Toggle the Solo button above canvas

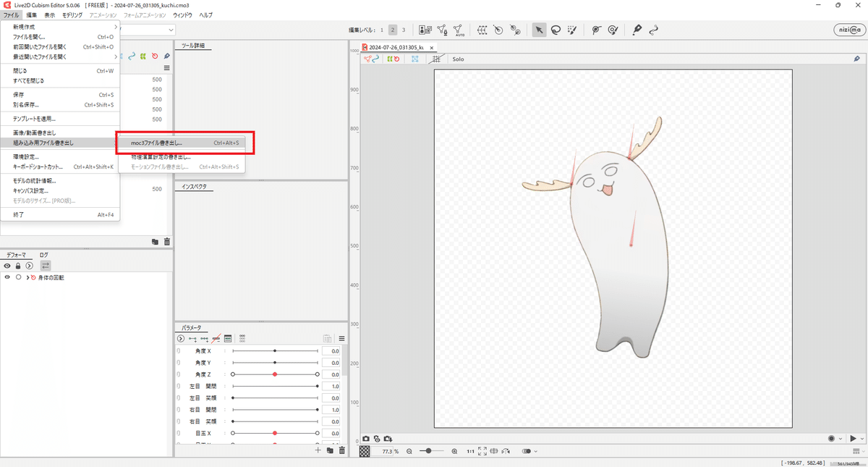(458, 59)
